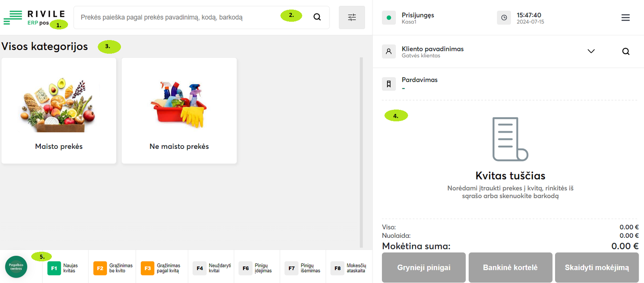Click the customer search magnifier icon
Screen dimensions: 644x283
(626, 51)
